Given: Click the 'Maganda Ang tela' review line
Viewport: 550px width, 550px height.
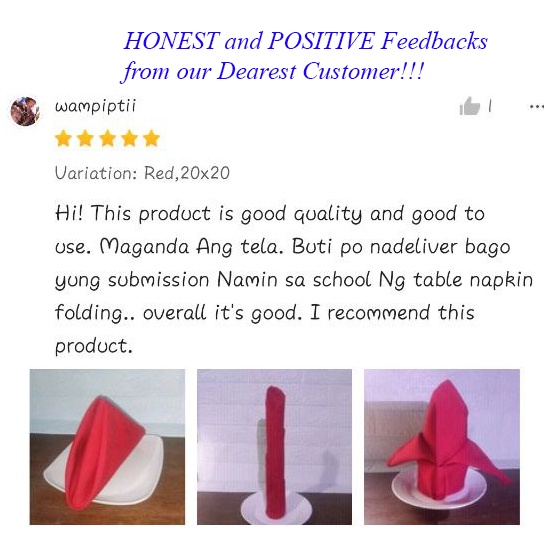Looking at the screenshot, I should click(x=282, y=247).
